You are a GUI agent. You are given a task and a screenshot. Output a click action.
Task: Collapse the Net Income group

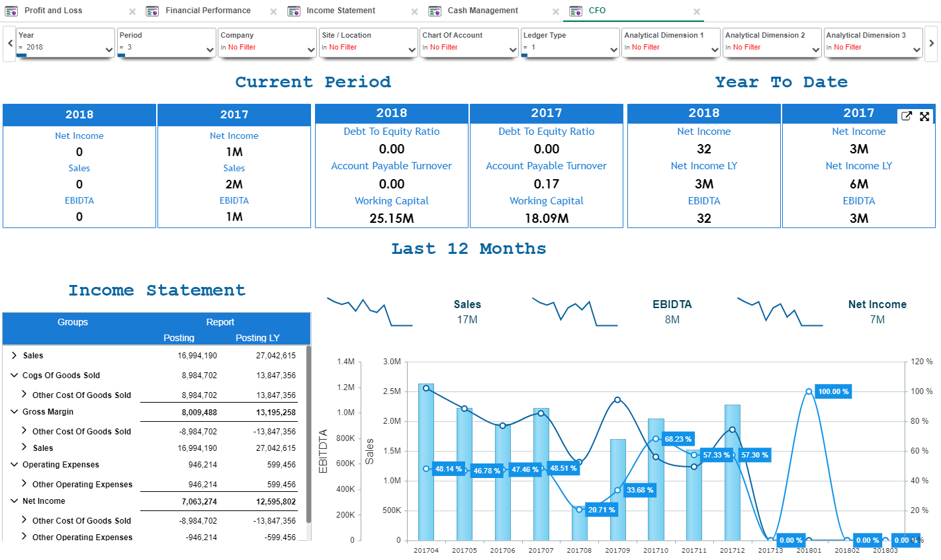pos(14,500)
